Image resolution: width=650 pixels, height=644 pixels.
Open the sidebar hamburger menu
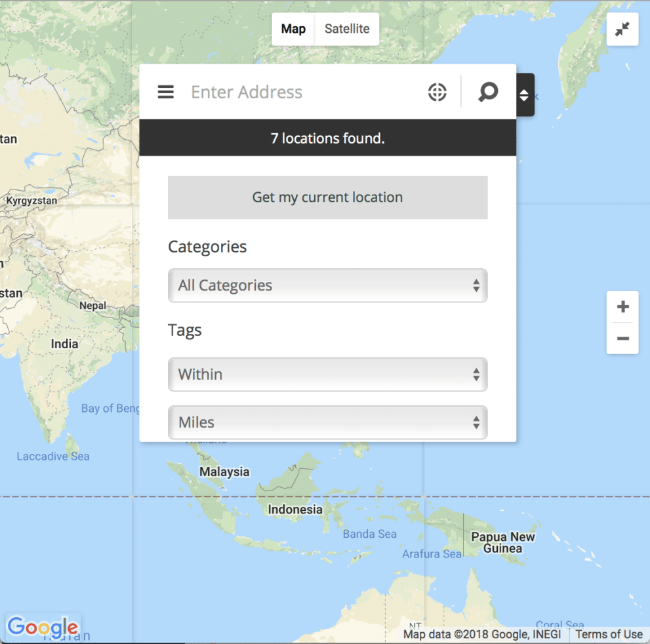[x=165, y=92]
